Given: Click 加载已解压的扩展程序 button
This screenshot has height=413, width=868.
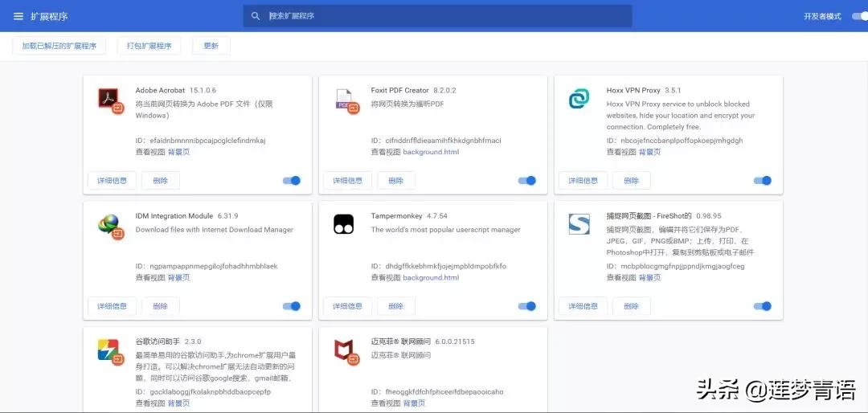Looking at the screenshot, I should 59,46.
